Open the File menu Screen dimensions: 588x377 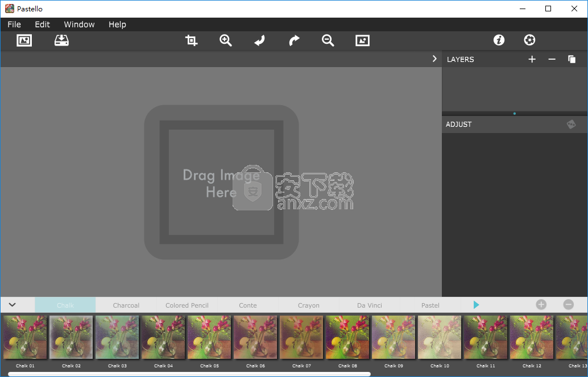coord(14,24)
